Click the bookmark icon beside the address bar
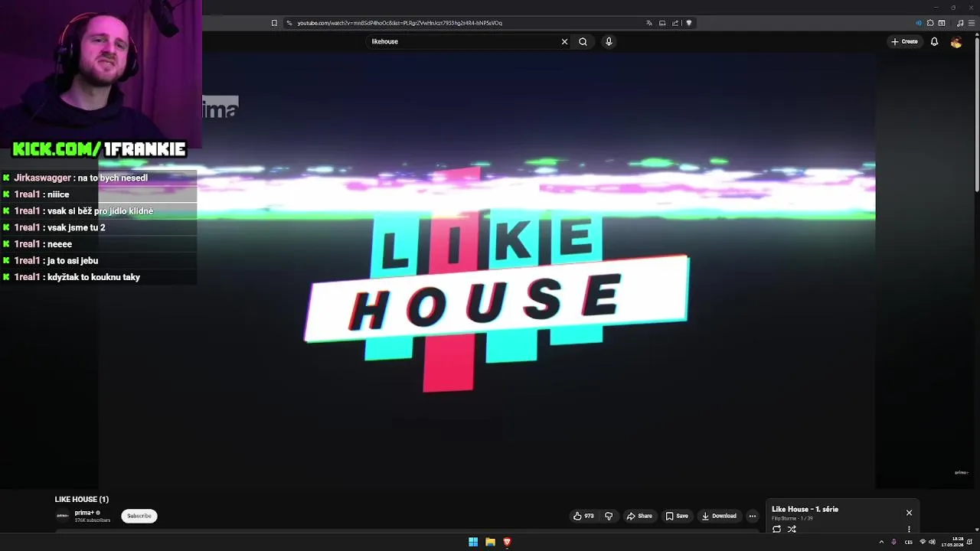Image resolution: width=980 pixels, height=551 pixels. pos(274,23)
